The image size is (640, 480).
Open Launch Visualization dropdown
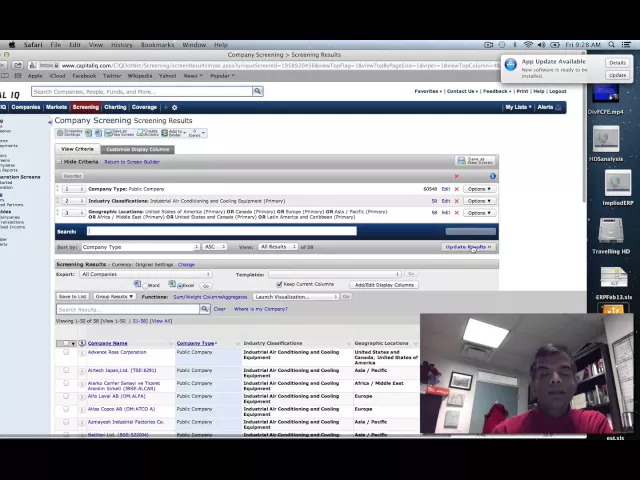[x=296, y=297]
